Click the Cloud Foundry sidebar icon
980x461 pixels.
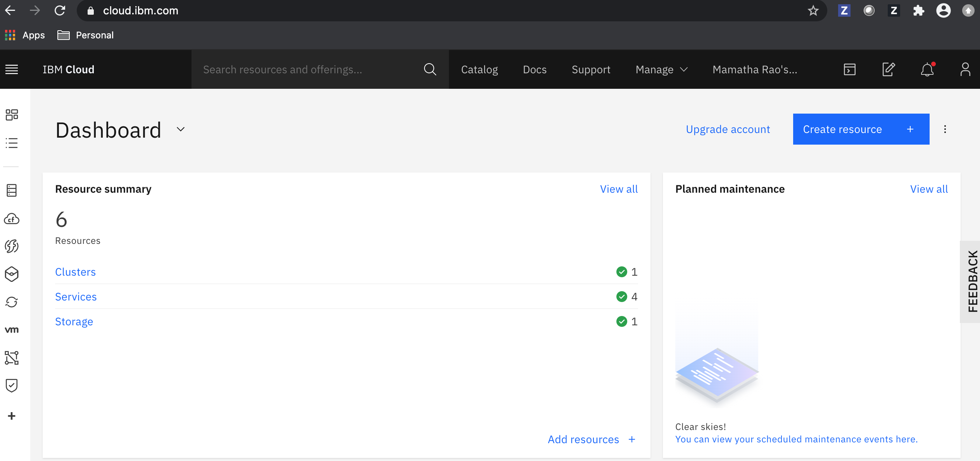tap(12, 219)
